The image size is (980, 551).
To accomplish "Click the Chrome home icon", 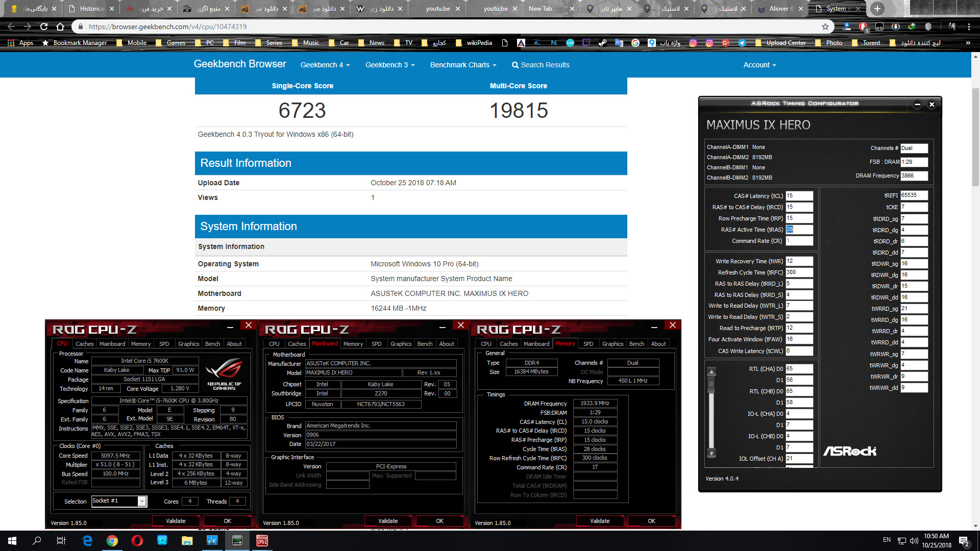I will coord(60,27).
